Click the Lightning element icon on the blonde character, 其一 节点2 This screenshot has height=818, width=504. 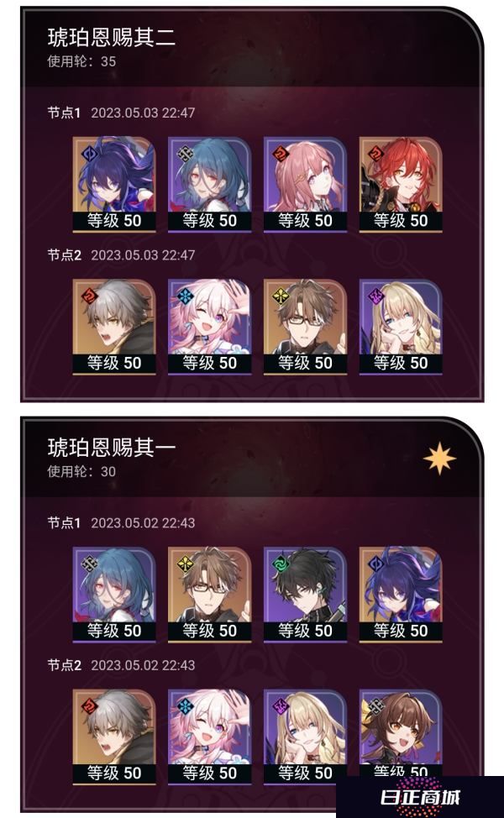281,706
